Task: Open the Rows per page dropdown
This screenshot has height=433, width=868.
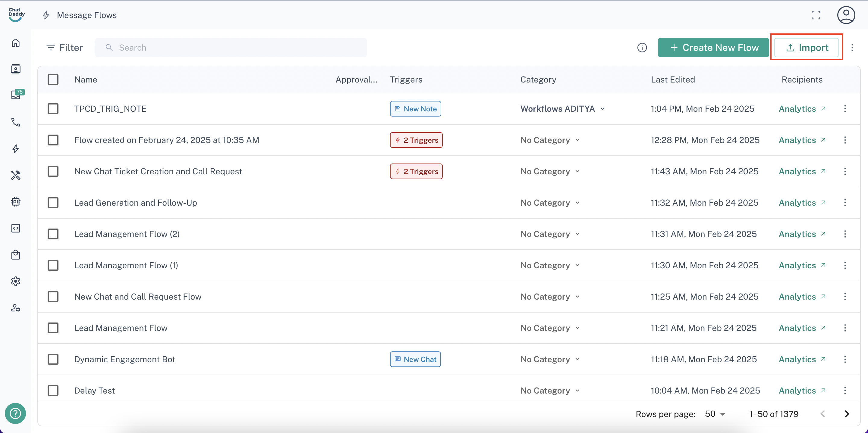Action: point(715,414)
